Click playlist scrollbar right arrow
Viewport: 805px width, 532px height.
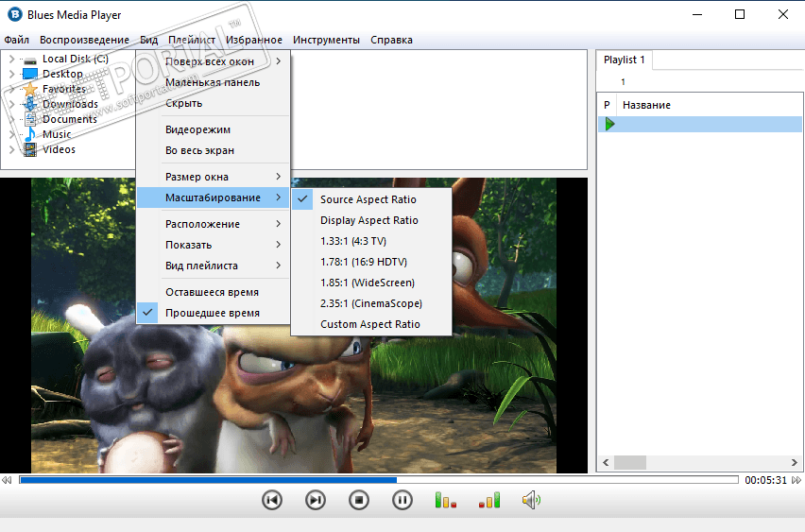point(795,462)
